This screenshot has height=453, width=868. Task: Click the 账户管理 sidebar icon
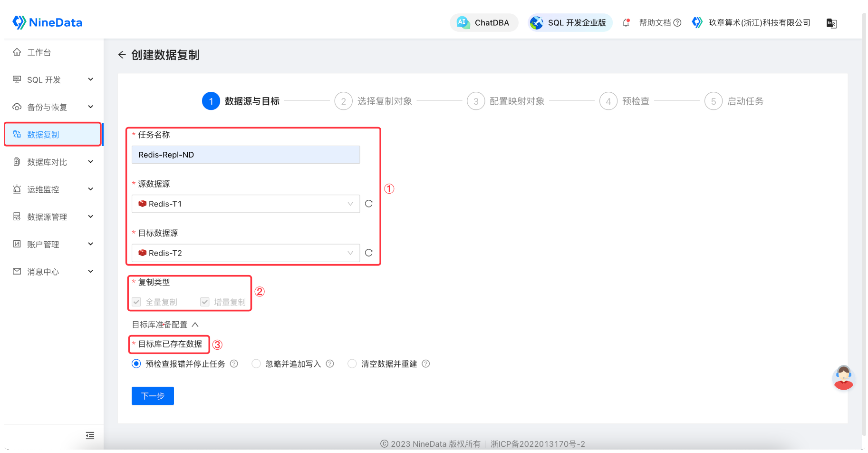(x=17, y=244)
